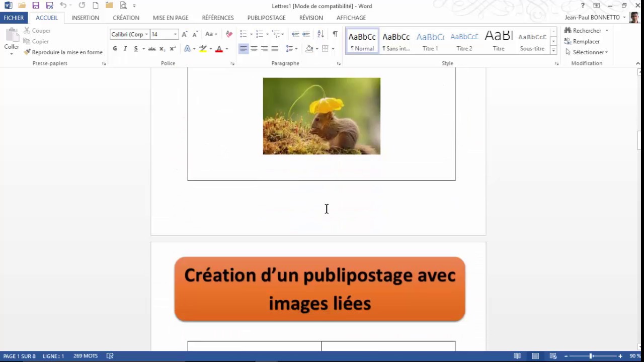Switch to read mode view
The width and height of the screenshot is (644, 362).
[x=517, y=356]
